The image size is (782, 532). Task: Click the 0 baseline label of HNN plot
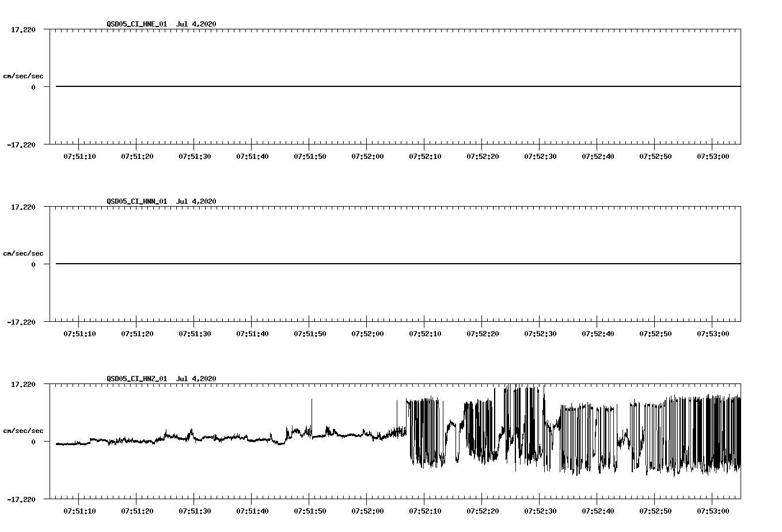pyautogui.click(x=33, y=264)
